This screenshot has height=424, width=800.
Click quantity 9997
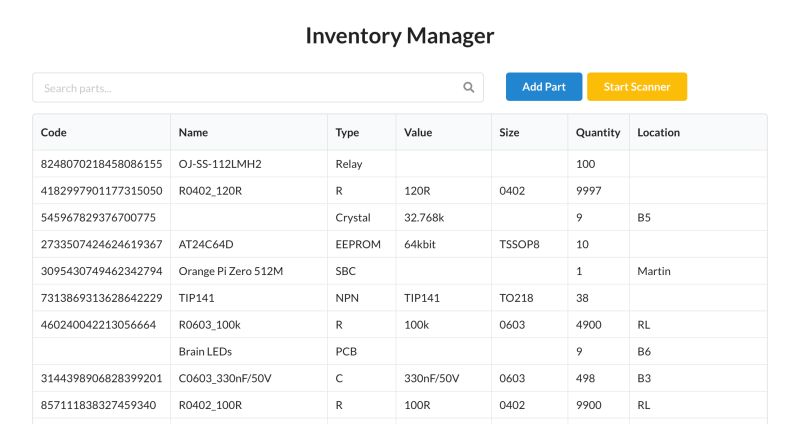point(588,191)
